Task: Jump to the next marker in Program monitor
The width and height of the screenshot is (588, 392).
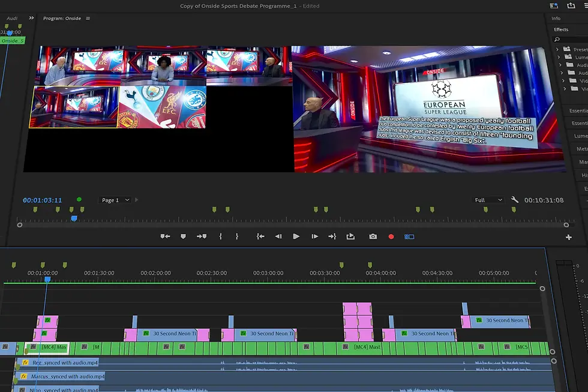Action: pyautogui.click(x=202, y=237)
